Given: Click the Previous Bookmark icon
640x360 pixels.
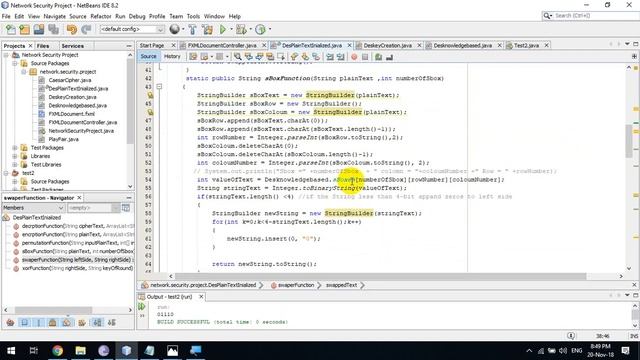Looking at the screenshot, I should click(294, 57).
